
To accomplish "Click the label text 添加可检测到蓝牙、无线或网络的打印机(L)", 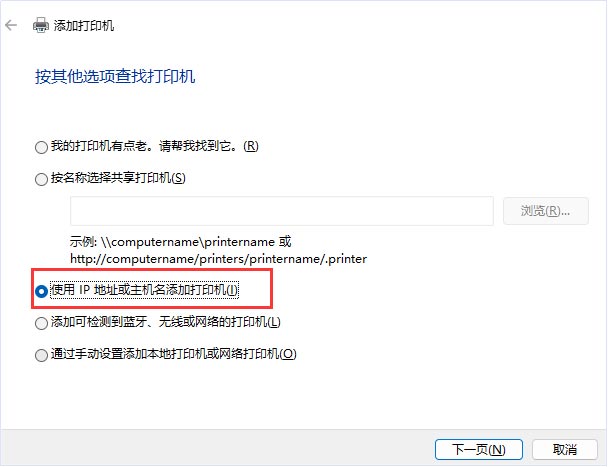I will pos(166,322).
